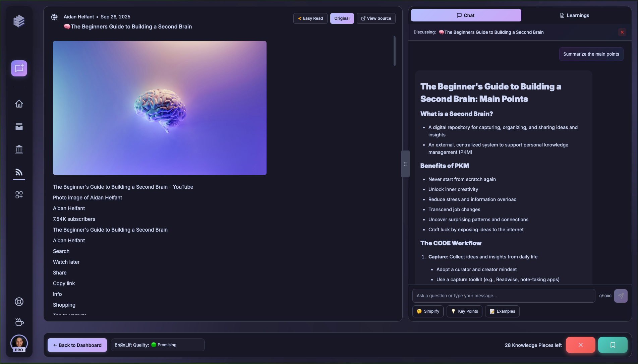Click the send message paper-plane icon
Viewport: 638px width, 364px height.
click(x=621, y=296)
